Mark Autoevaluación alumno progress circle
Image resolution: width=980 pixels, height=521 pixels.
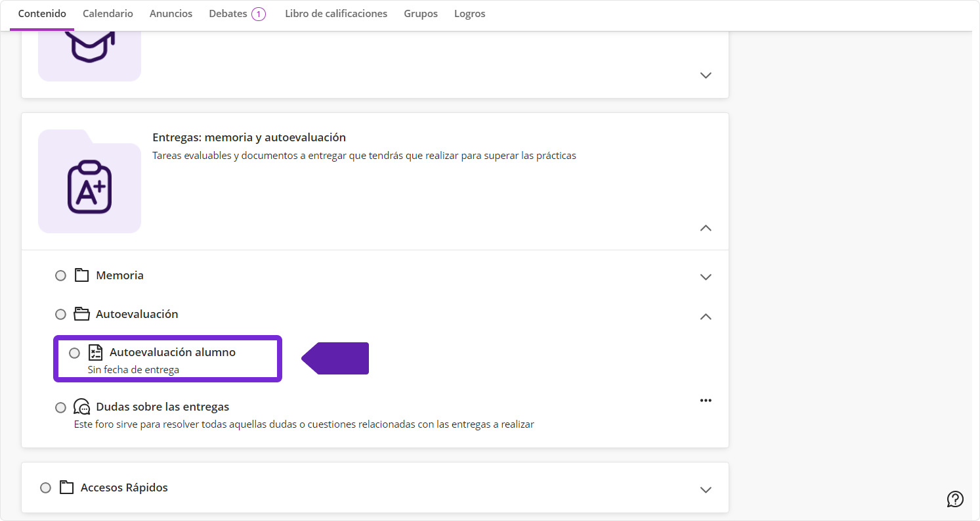74,353
